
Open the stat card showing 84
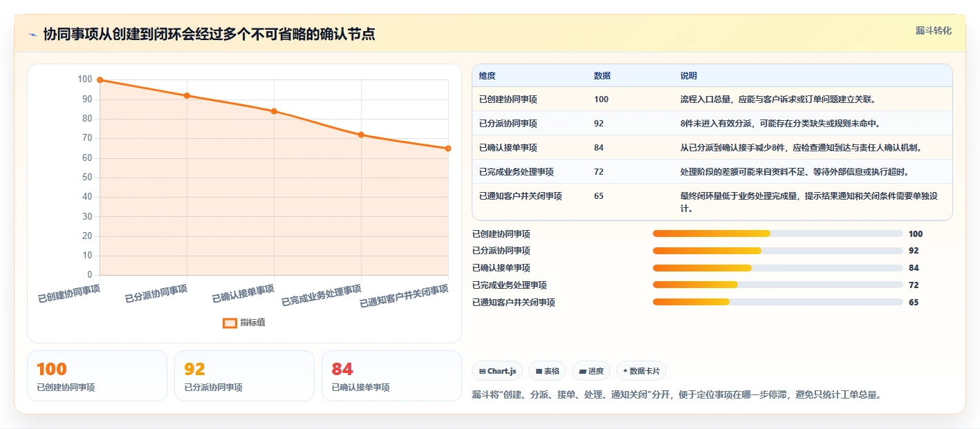tap(391, 376)
